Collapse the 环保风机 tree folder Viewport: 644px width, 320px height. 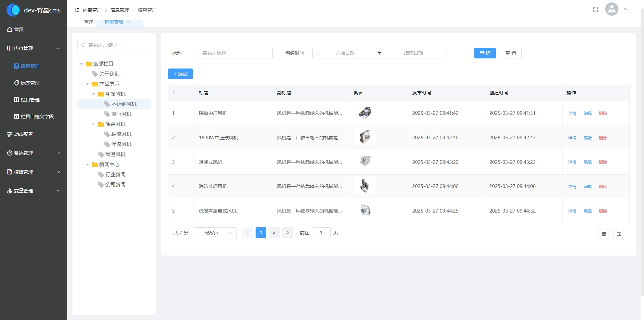pos(94,94)
